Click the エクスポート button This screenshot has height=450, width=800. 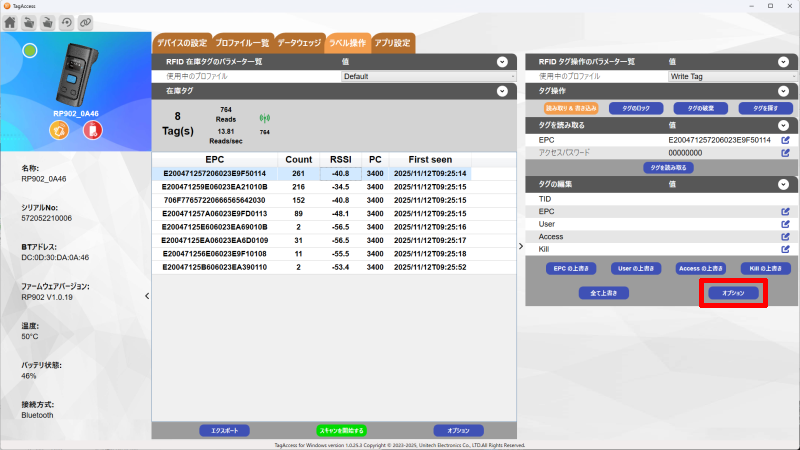point(225,430)
